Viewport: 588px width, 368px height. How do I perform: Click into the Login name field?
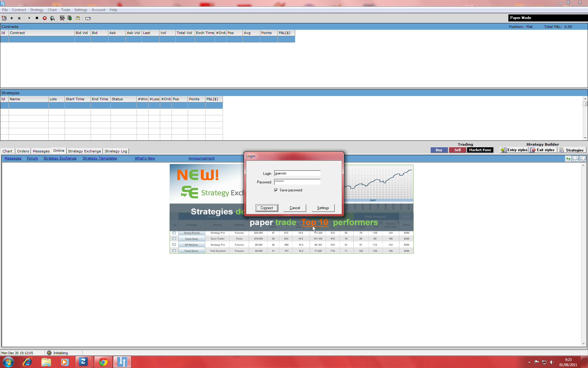click(297, 173)
